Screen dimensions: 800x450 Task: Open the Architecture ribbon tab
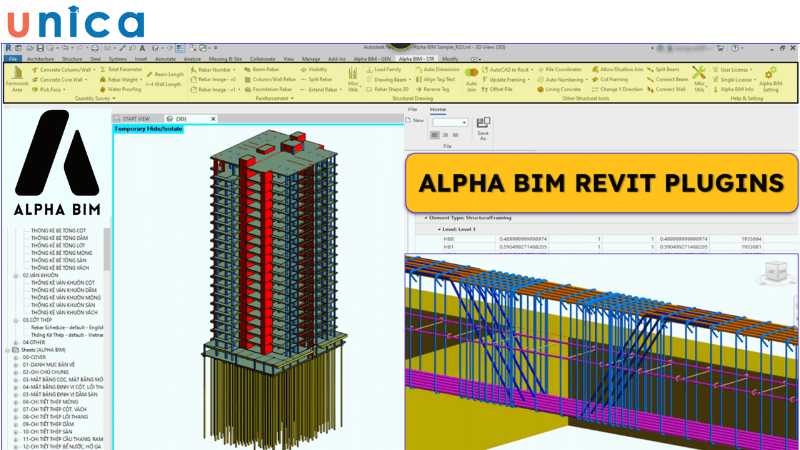40,59
